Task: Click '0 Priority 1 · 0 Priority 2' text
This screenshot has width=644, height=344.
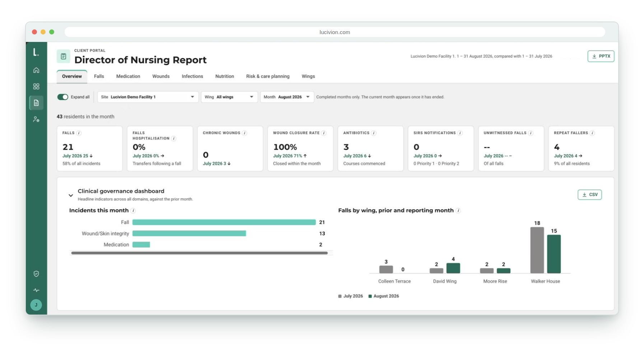Action: (x=436, y=164)
